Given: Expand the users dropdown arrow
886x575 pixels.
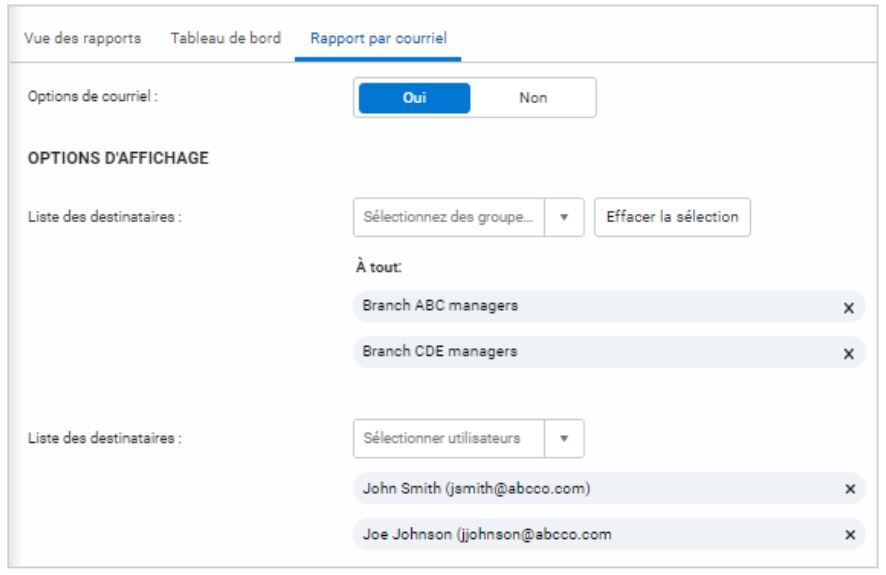Looking at the screenshot, I should pos(564,438).
